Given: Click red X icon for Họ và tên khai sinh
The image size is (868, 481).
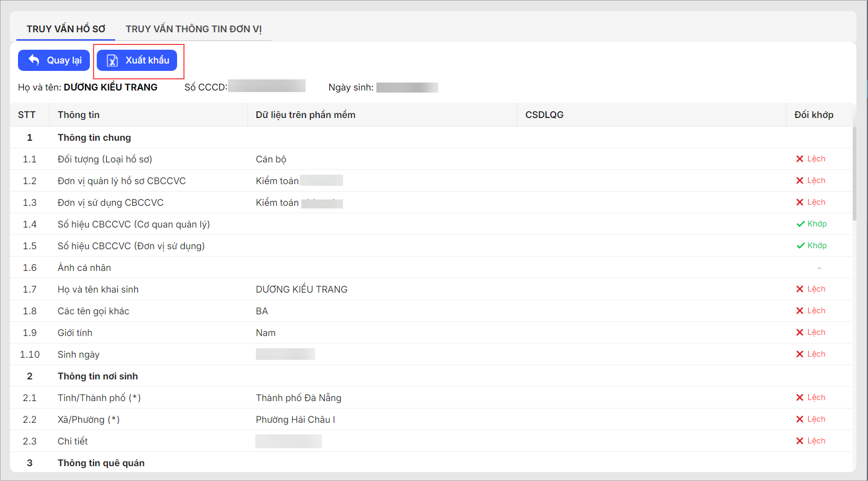Looking at the screenshot, I should tap(800, 289).
